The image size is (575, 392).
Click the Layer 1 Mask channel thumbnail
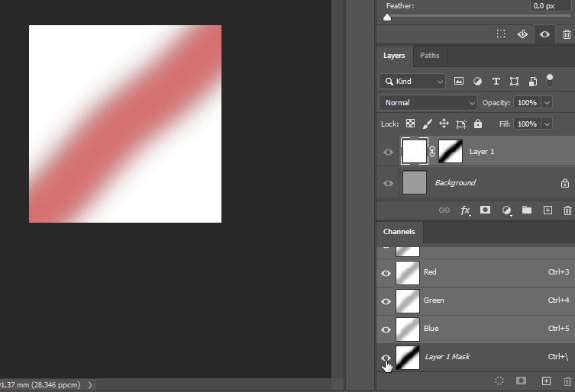pos(408,358)
